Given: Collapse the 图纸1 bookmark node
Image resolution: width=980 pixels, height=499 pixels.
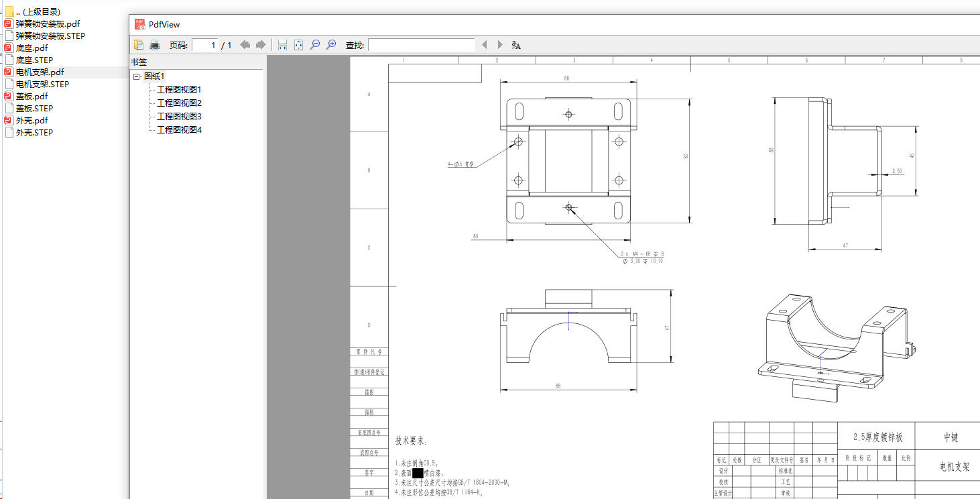Looking at the screenshot, I should point(137,76).
